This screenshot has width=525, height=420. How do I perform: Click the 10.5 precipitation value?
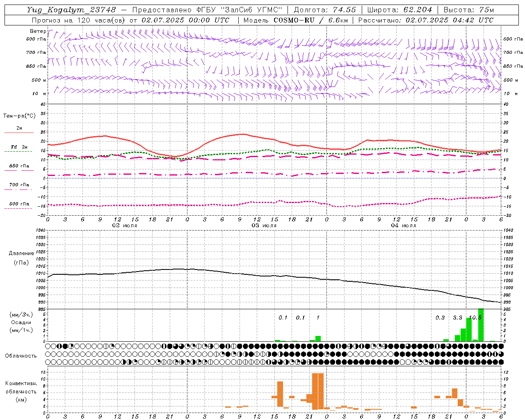(x=475, y=318)
